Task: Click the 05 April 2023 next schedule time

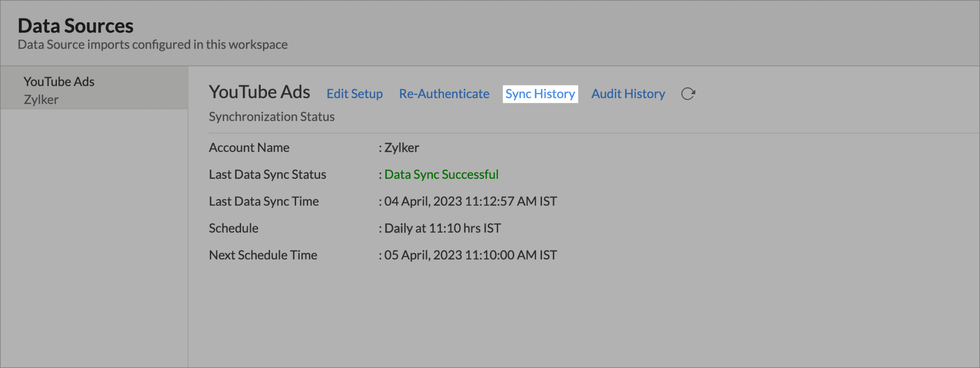Action: point(470,255)
